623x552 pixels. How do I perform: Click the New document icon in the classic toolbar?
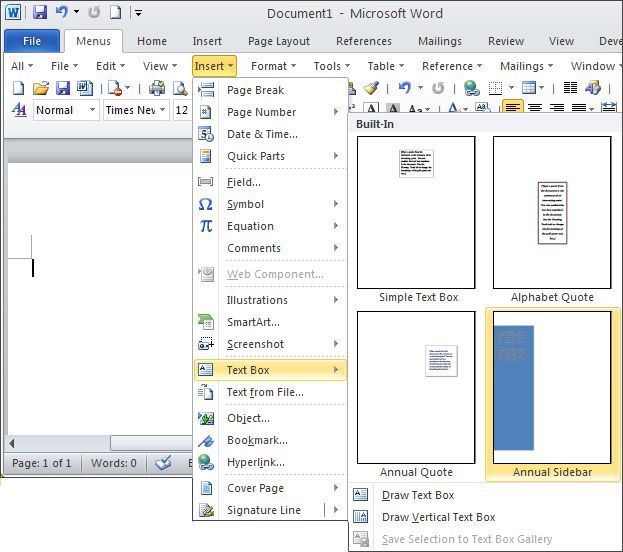click(x=18, y=88)
